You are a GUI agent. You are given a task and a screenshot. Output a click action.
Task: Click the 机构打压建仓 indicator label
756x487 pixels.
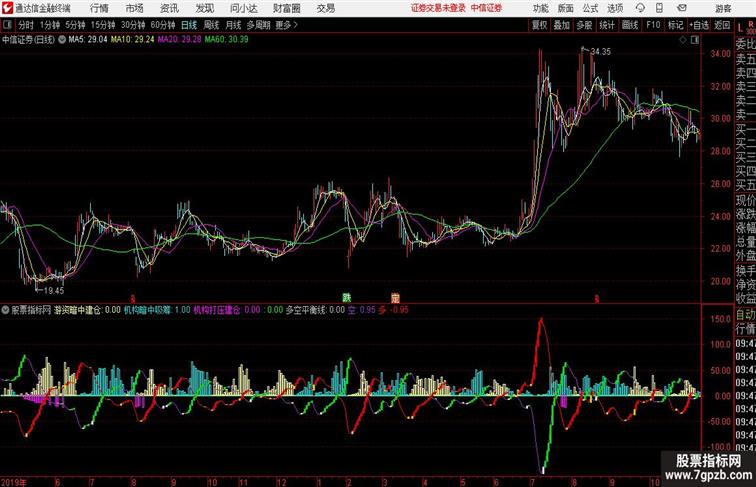pos(216,310)
